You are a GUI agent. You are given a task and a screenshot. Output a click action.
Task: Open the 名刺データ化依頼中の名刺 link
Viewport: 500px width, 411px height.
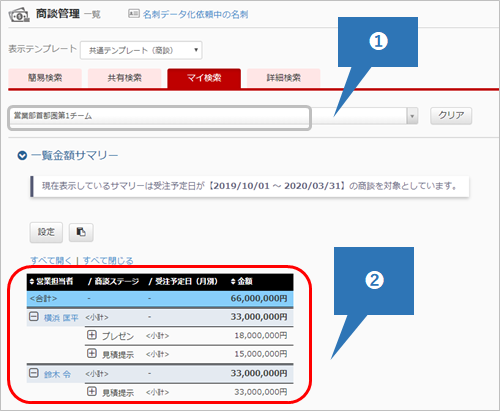click(195, 14)
